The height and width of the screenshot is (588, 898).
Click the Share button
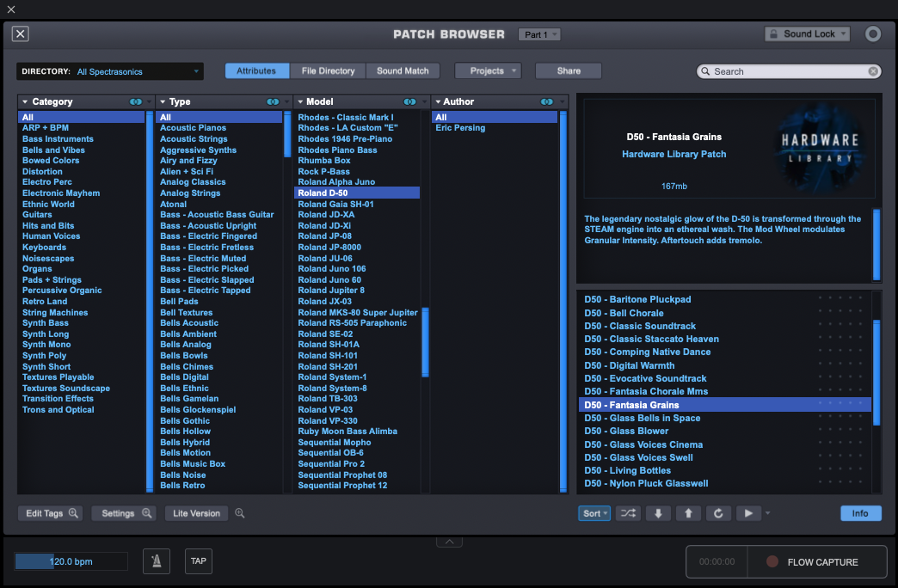pyautogui.click(x=568, y=70)
